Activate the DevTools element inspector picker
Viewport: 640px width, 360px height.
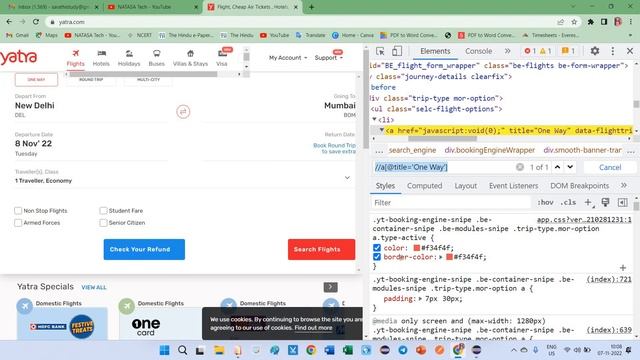tap(380, 51)
